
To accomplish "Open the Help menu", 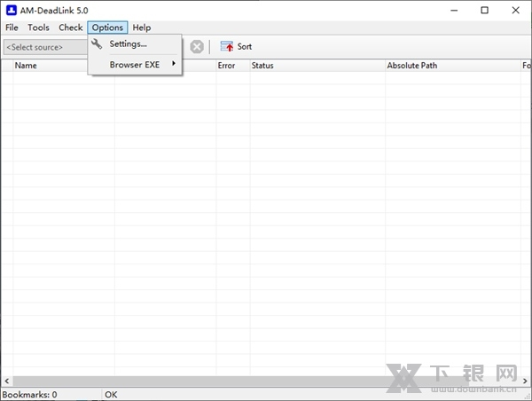I will [142, 28].
